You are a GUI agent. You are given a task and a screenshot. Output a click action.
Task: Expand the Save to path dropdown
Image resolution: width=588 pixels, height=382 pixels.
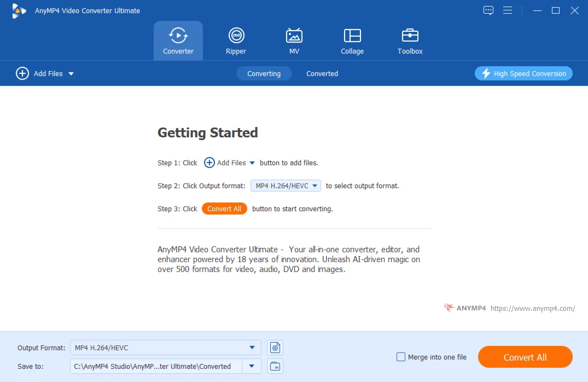[x=252, y=366]
